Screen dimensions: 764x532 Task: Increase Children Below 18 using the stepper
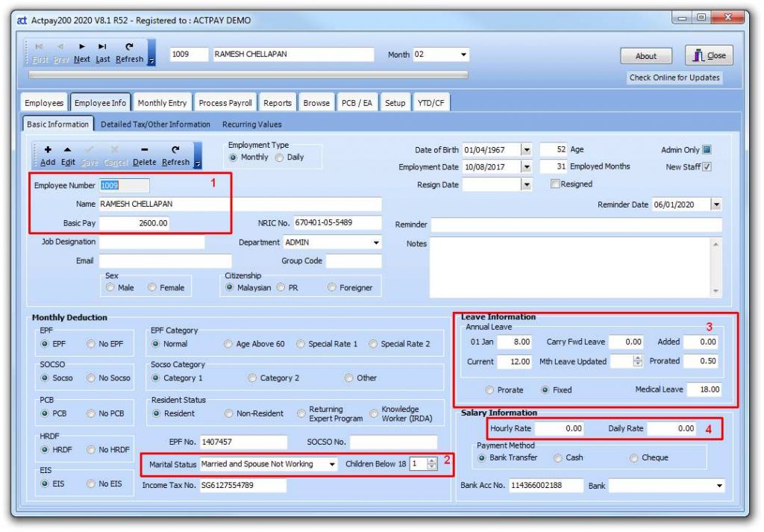(x=431, y=461)
